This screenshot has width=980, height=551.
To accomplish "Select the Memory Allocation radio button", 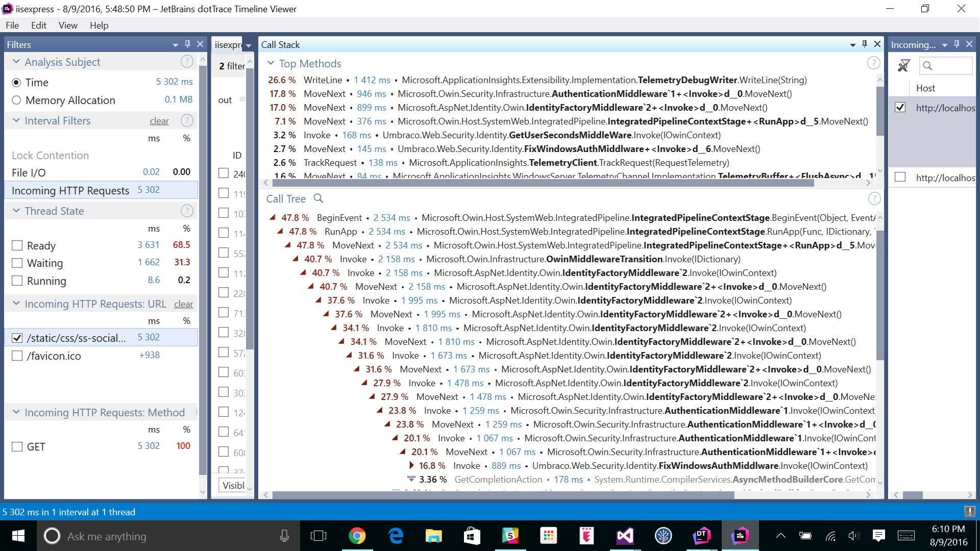I will pyautogui.click(x=16, y=100).
